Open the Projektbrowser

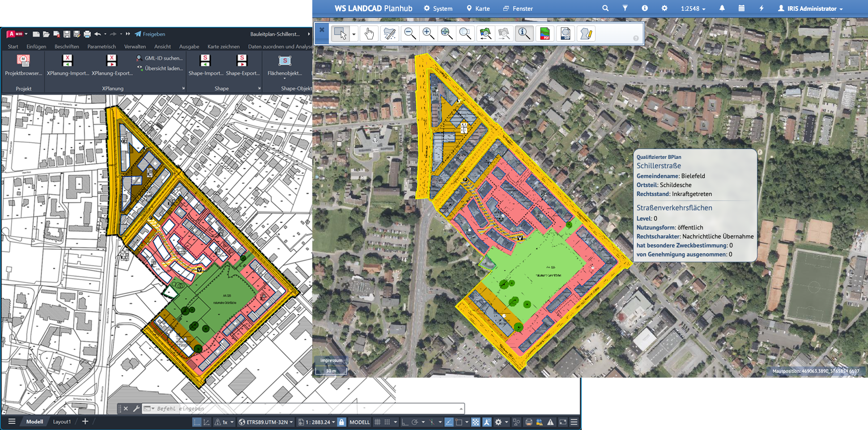click(x=23, y=65)
